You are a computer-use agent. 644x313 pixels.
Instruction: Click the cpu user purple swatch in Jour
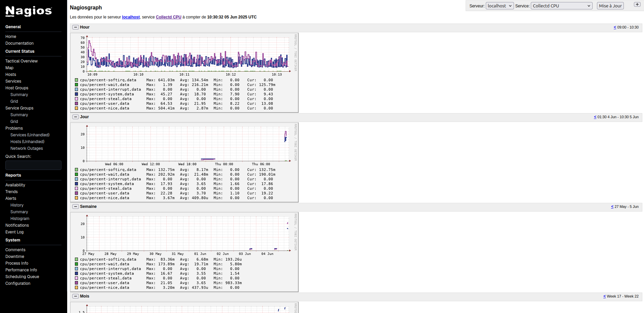click(77, 193)
